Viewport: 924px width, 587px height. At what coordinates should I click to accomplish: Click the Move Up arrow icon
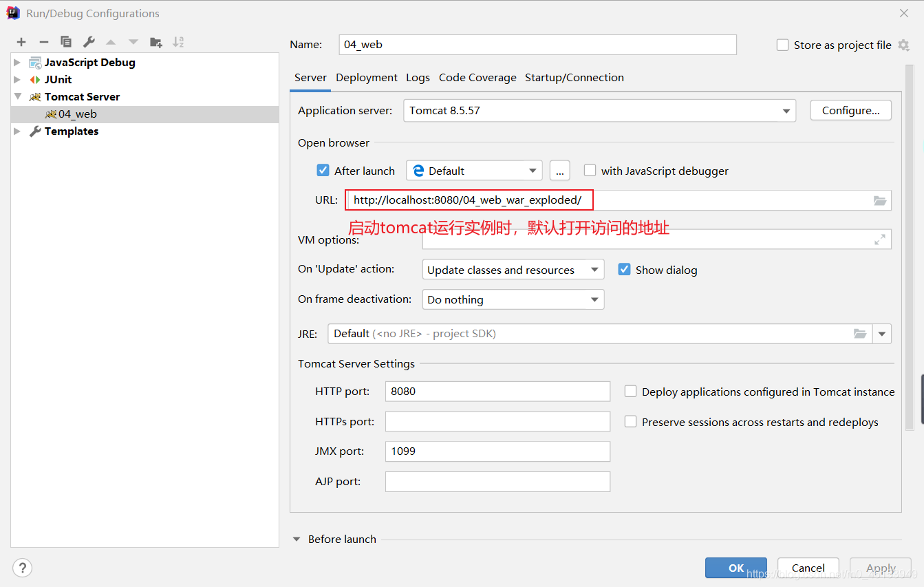[111, 42]
